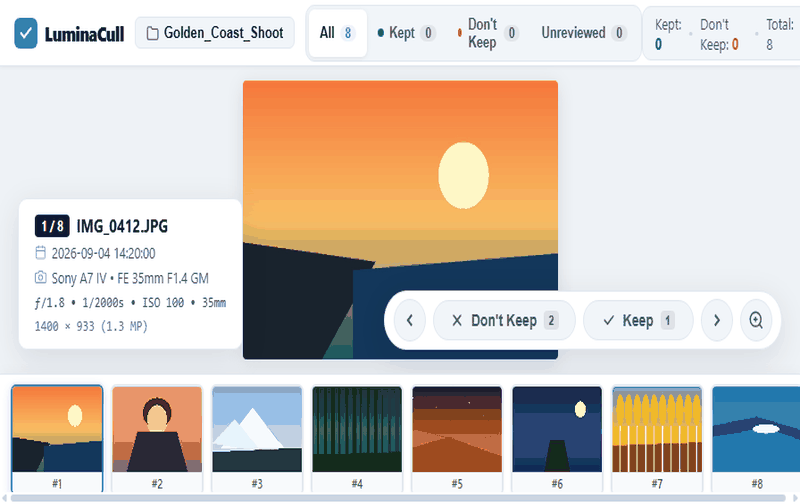800x504 pixels.
Task: Select thumbnail #2 portrait
Action: 157,439
